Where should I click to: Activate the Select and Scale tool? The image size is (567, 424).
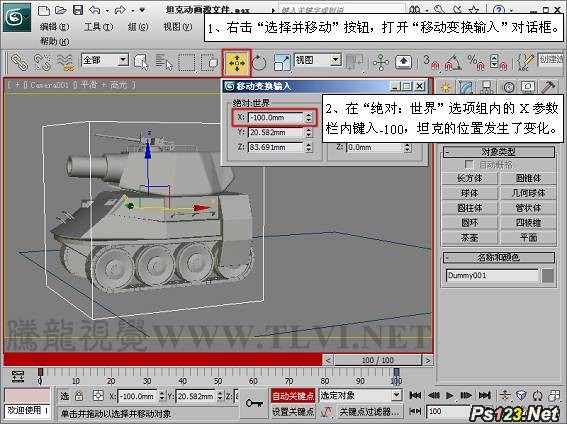pos(282,63)
